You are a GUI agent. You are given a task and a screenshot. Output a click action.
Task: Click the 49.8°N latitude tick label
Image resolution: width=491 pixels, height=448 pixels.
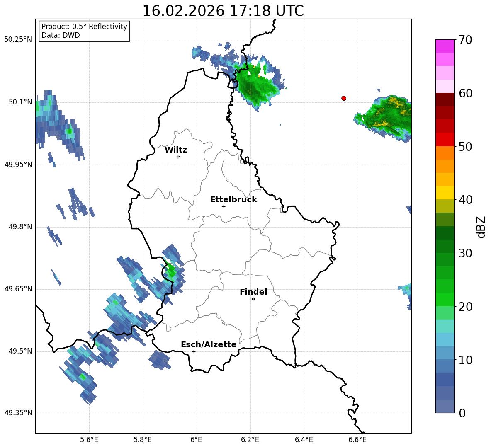(20, 227)
